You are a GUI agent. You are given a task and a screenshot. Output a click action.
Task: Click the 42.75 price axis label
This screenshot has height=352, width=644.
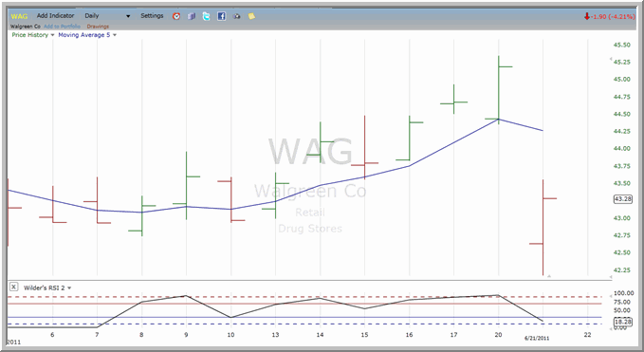(x=622, y=235)
